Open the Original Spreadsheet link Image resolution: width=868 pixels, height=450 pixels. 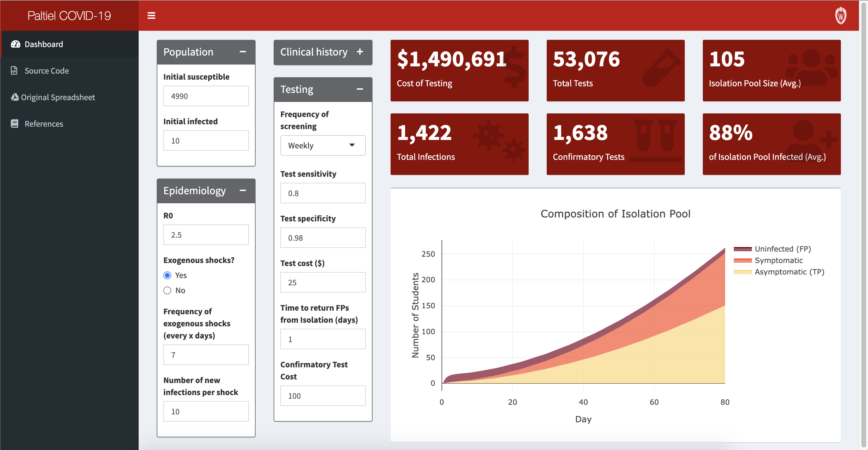tap(58, 97)
